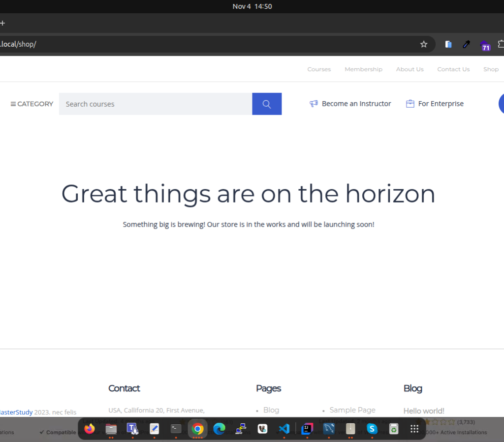Click the purple extension with badge 71
Viewport: 504px width, 442px height.
pos(484,45)
